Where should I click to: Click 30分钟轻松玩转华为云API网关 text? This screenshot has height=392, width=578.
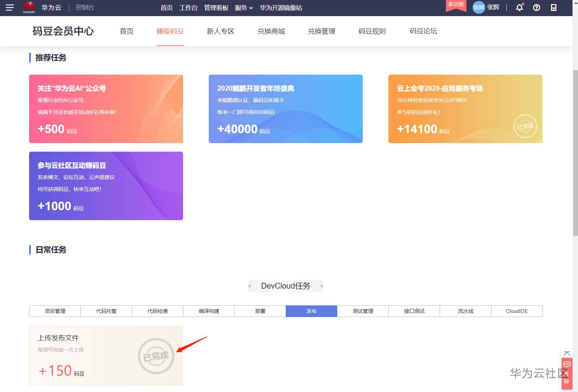432,100
